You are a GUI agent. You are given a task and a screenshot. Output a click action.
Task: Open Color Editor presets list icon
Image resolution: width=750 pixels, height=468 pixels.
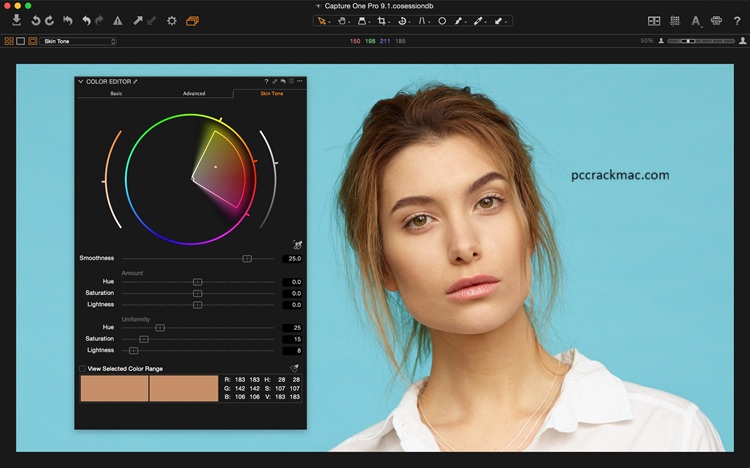point(291,81)
